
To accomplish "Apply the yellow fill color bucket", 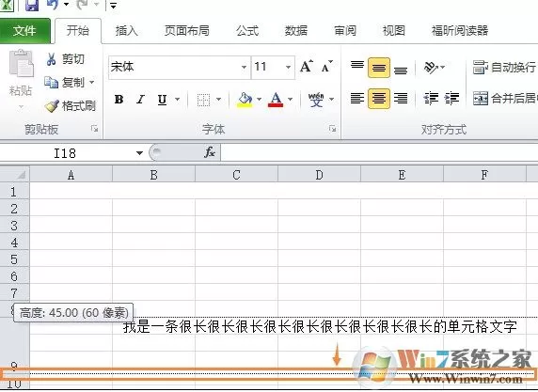I will 245,100.
